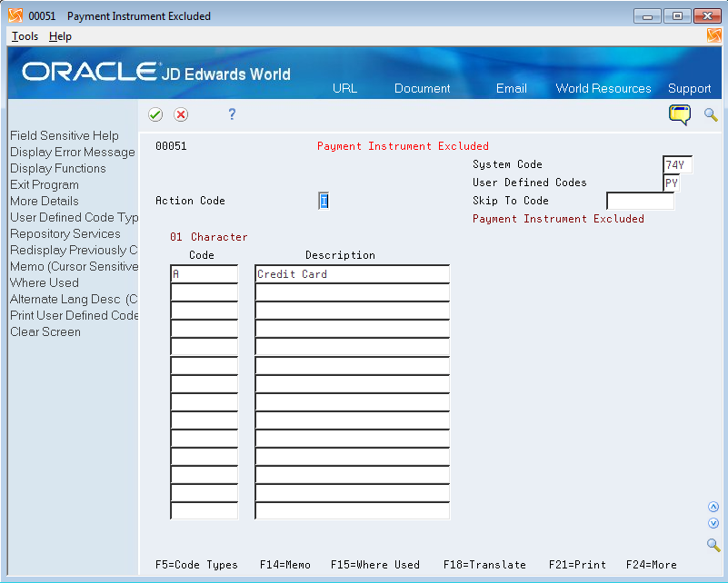Click the title bar application icon
The height and width of the screenshot is (583, 728).
click(x=15, y=15)
